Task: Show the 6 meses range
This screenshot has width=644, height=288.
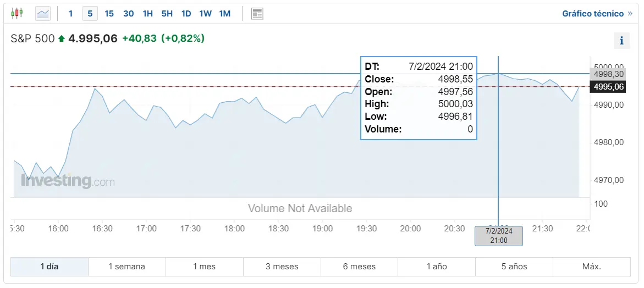Action: 359,267
